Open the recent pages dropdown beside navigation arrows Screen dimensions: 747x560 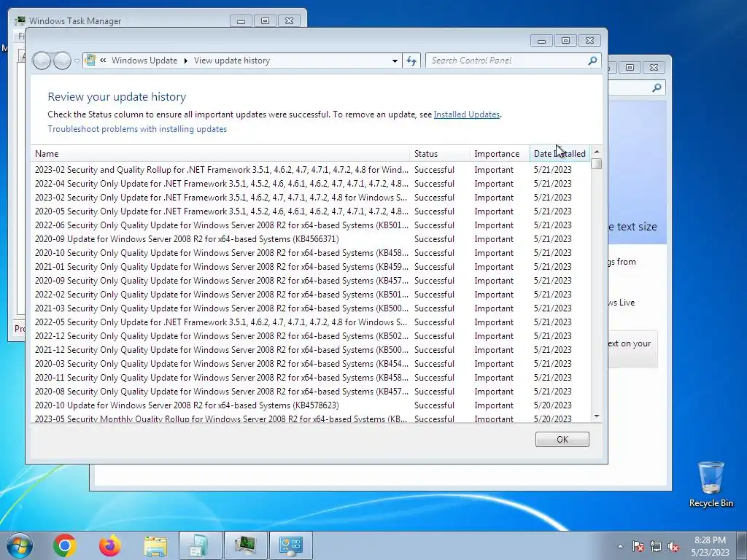click(x=77, y=61)
